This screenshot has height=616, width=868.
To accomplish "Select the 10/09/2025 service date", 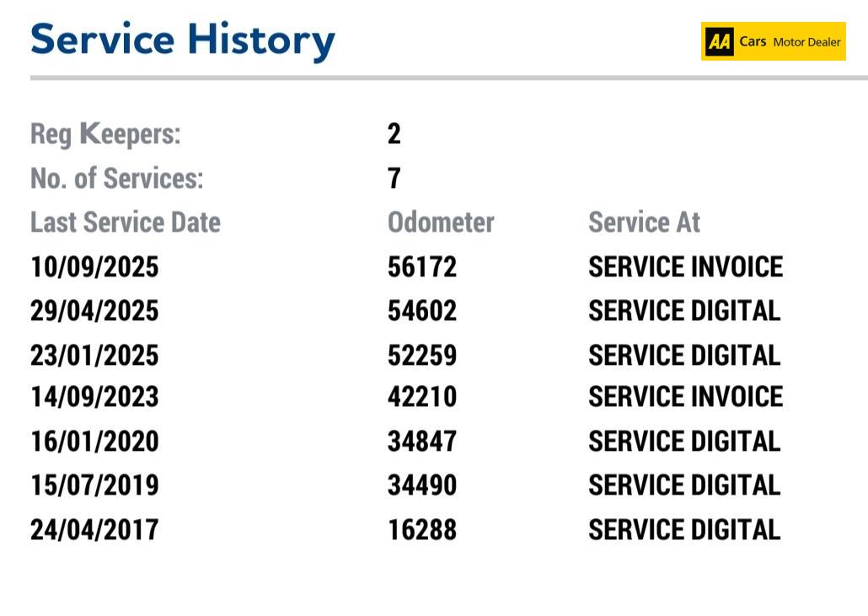I will point(94,267).
